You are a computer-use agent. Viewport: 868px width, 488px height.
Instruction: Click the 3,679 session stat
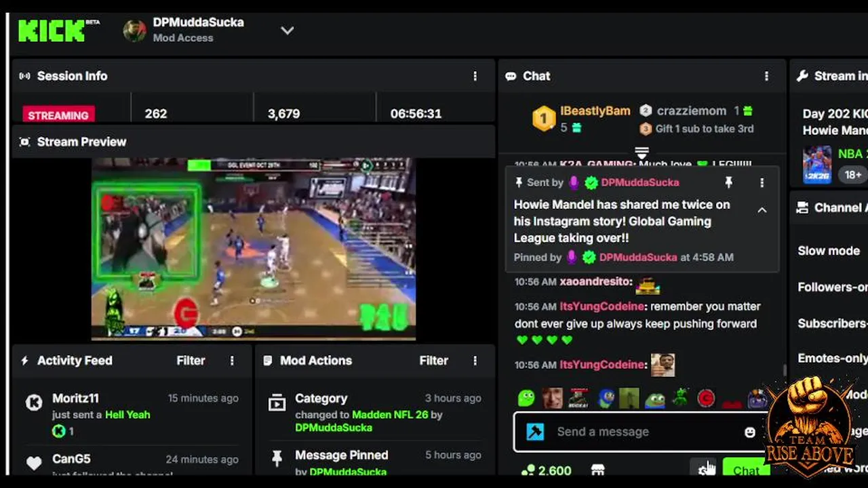tap(283, 114)
